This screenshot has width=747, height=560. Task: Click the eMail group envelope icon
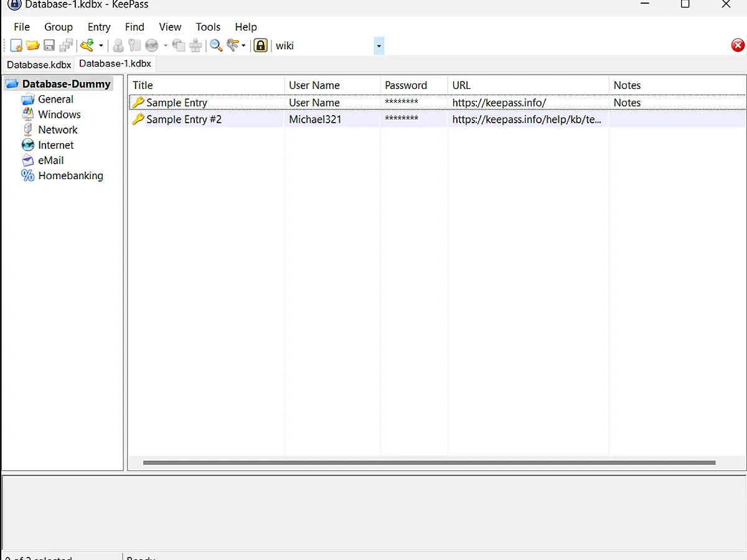point(27,161)
